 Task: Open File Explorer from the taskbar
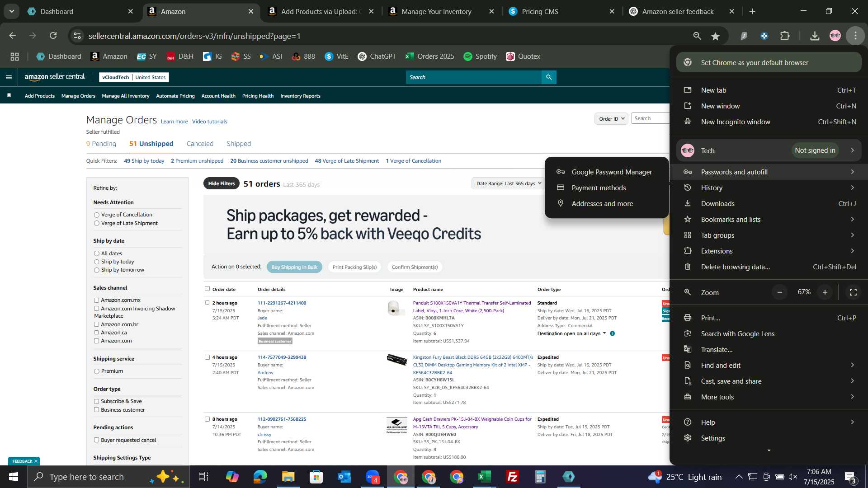[288, 477]
